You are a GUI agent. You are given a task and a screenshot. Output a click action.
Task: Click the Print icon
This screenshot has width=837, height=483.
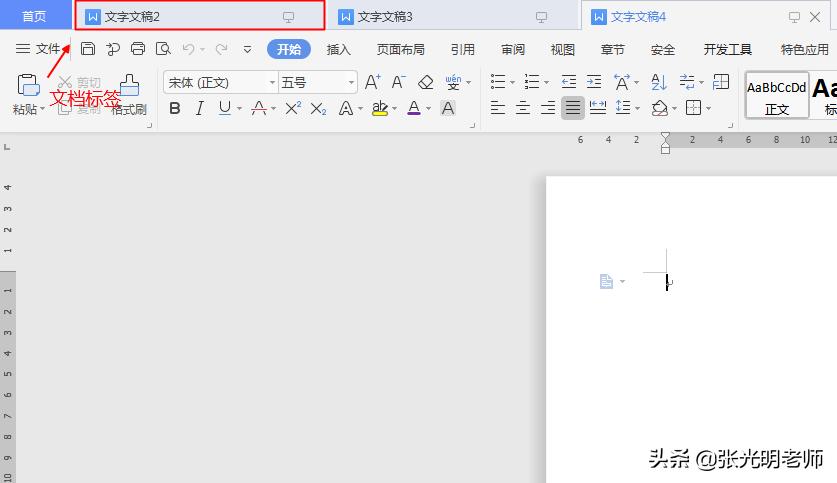(x=138, y=49)
